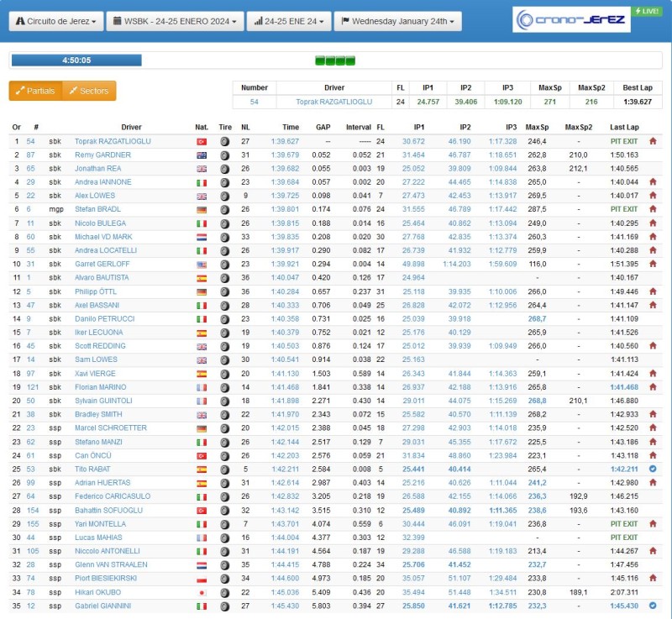Open the Wednesday January 24th session dropdown
This screenshot has width=672, height=619.
pos(397,21)
